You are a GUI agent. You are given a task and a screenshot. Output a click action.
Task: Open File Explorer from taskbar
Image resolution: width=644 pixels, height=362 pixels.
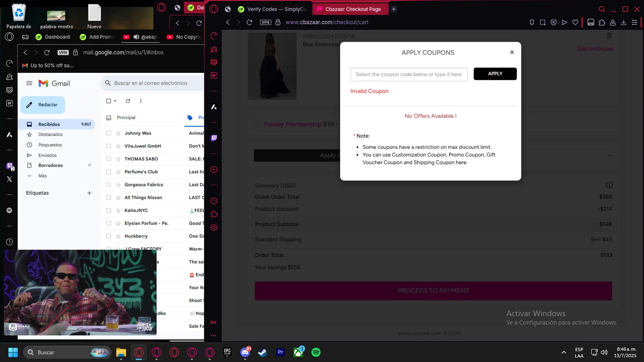121,353
